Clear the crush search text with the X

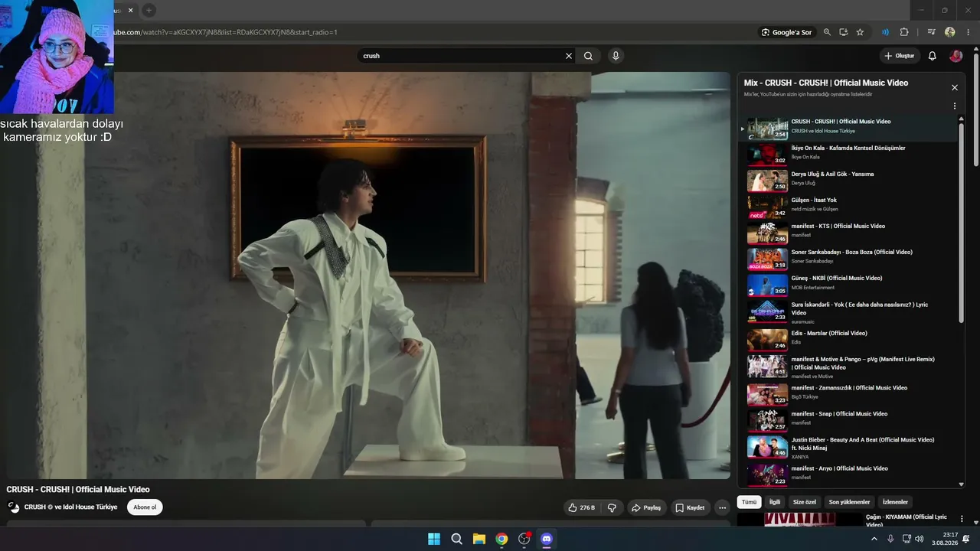coord(569,56)
